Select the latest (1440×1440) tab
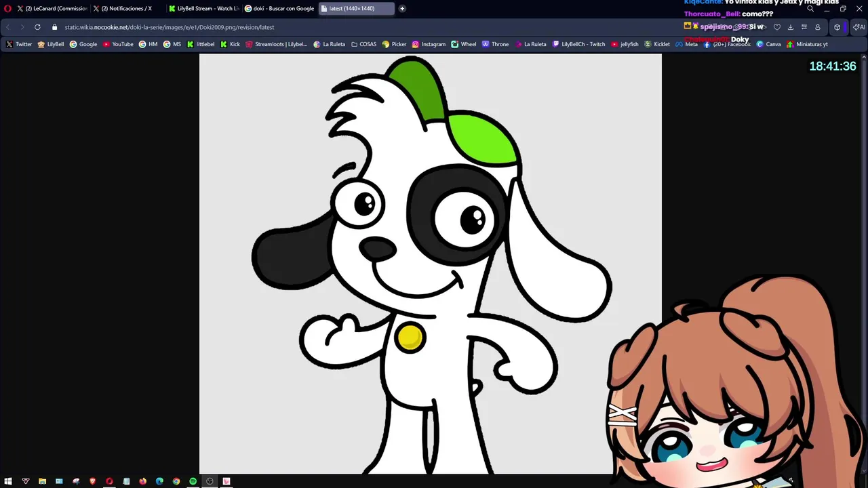The height and width of the screenshot is (488, 868). point(356,9)
